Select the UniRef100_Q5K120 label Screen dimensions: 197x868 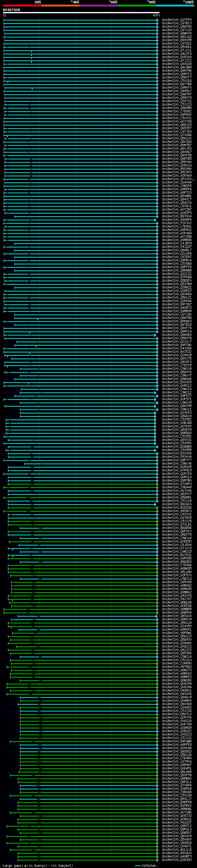[x=177, y=139]
